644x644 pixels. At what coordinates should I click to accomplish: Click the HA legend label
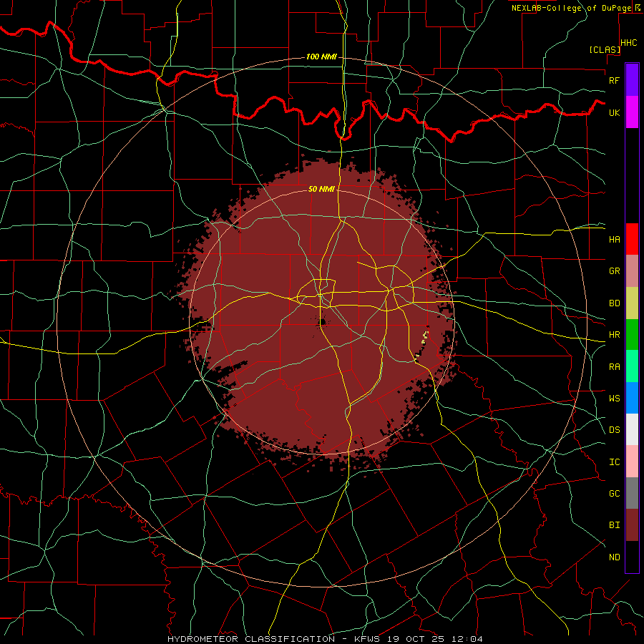(614, 239)
